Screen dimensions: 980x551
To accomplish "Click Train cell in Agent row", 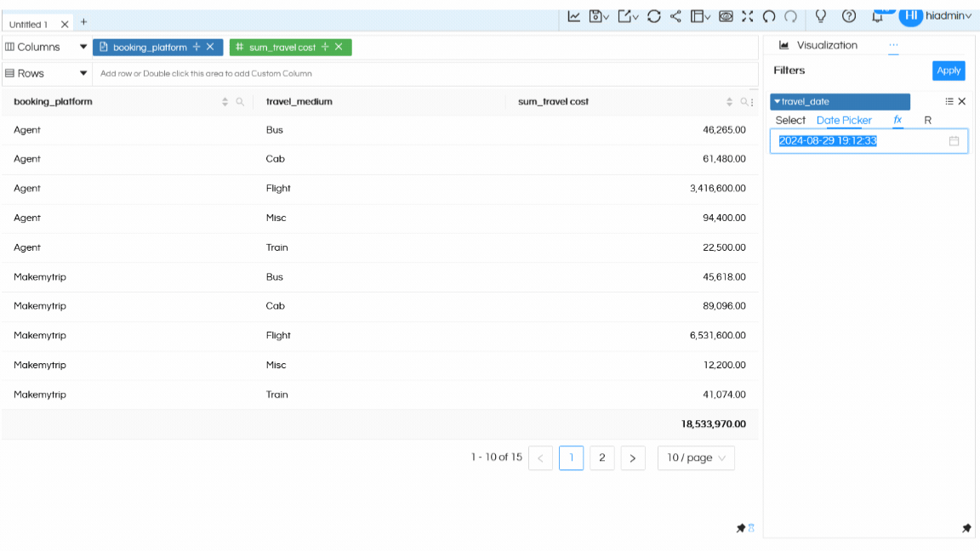I will point(276,247).
